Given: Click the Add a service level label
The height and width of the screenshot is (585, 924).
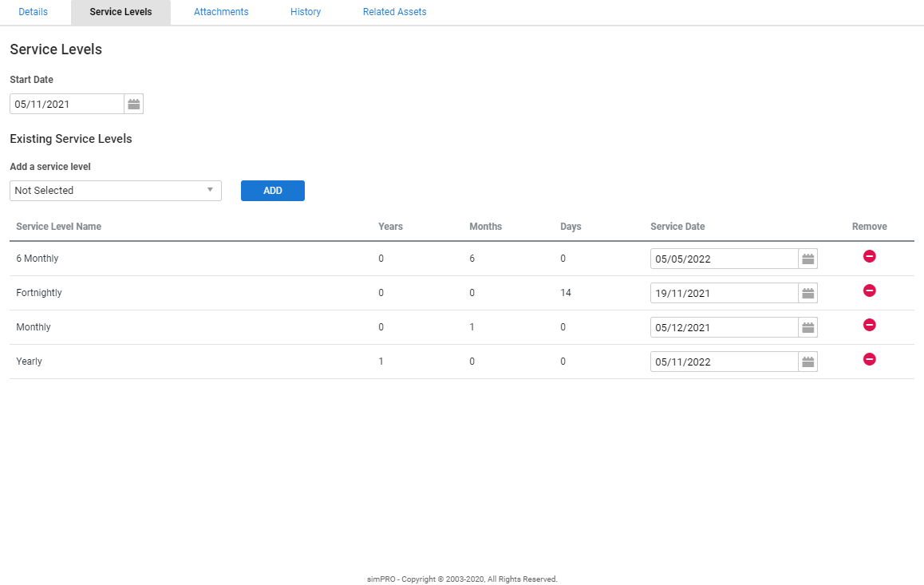Looking at the screenshot, I should coord(50,167).
